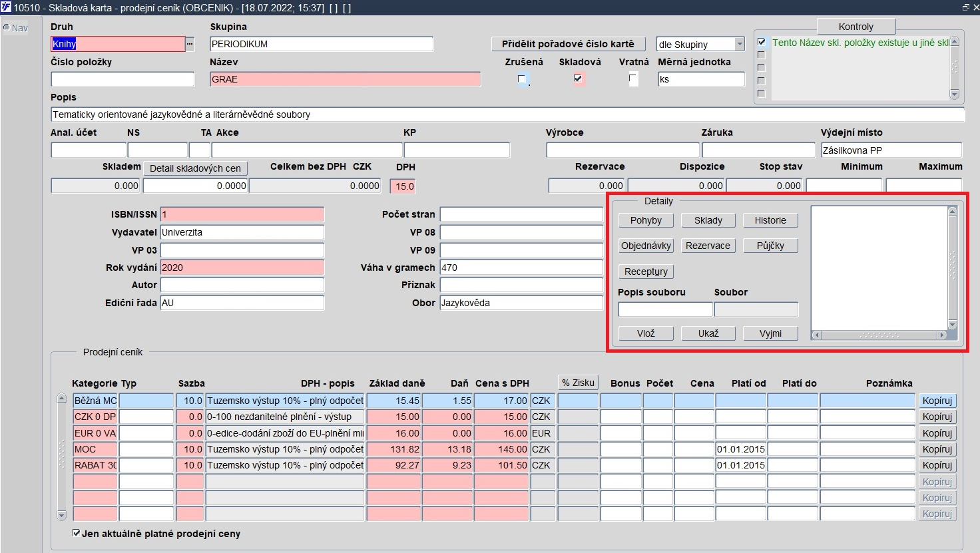Enable the Vratná checkbox
The width and height of the screenshot is (980, 553).
click(x=633, y=79)
